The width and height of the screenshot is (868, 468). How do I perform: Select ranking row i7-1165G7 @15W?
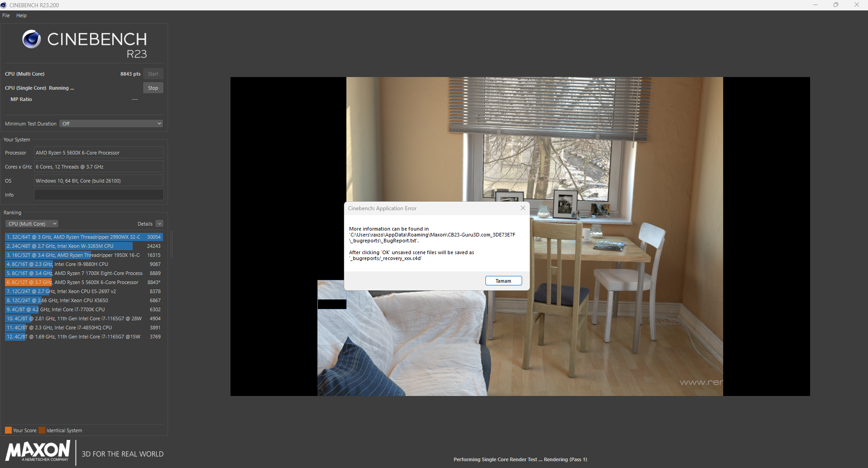[83, 337]
